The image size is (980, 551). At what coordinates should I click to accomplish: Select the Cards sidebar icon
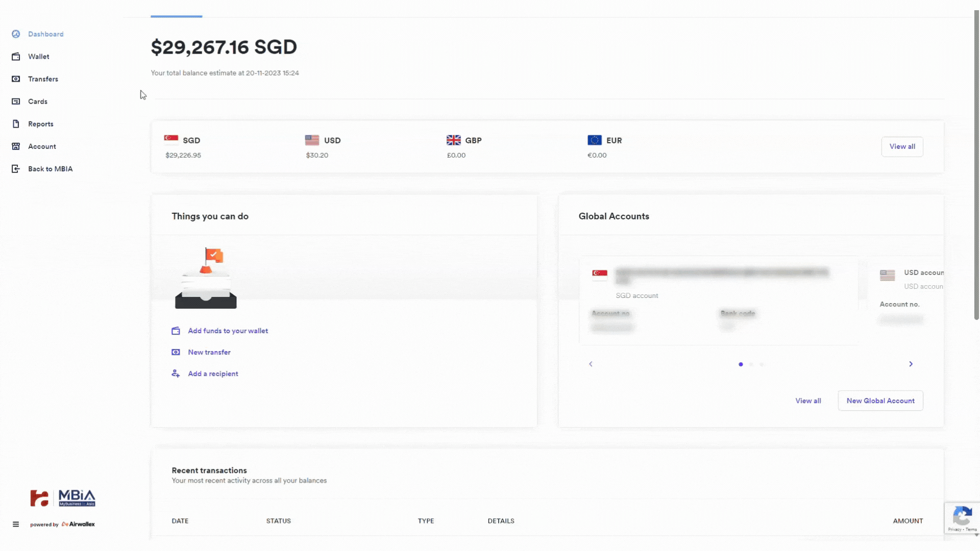point(16,102)
